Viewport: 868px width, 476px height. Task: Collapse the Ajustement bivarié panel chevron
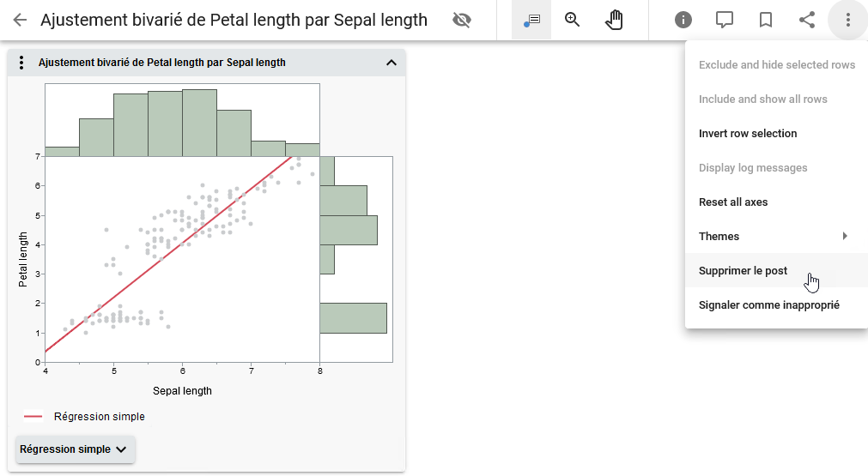tap(392, 63)
